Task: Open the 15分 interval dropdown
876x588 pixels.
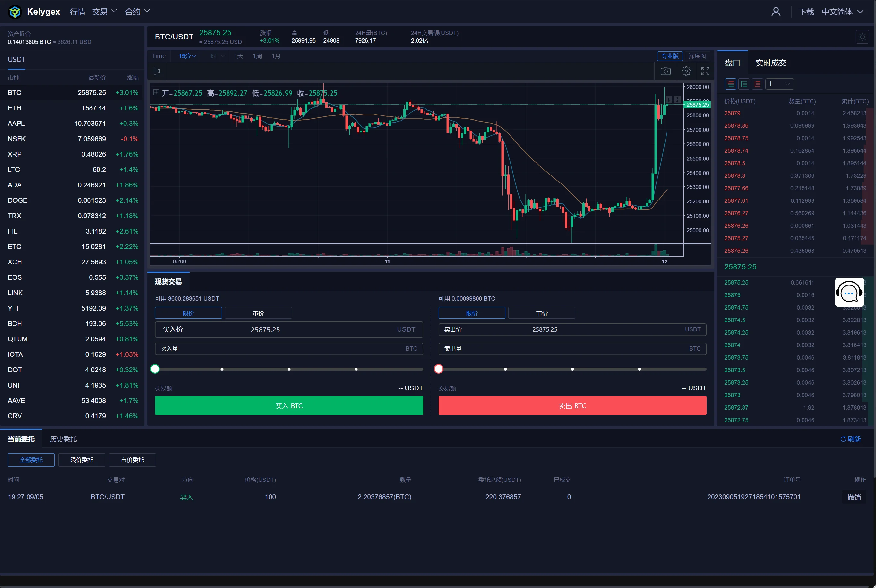Action: click(187, 56)
